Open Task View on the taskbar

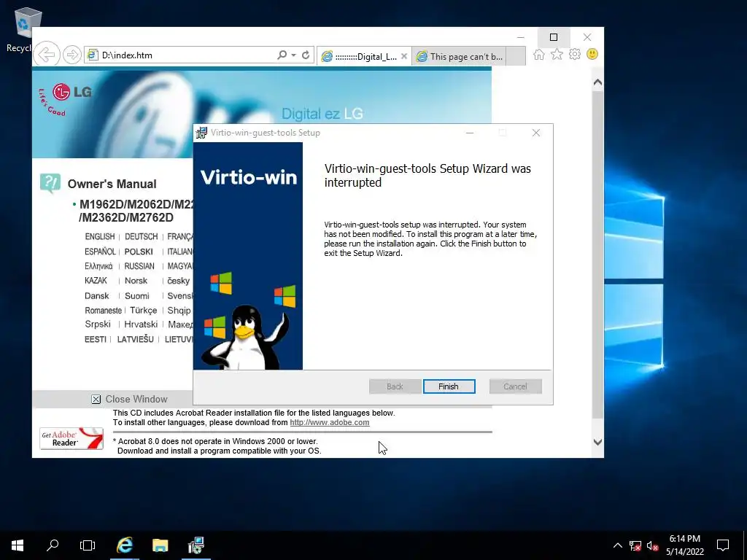coord(88,545)
